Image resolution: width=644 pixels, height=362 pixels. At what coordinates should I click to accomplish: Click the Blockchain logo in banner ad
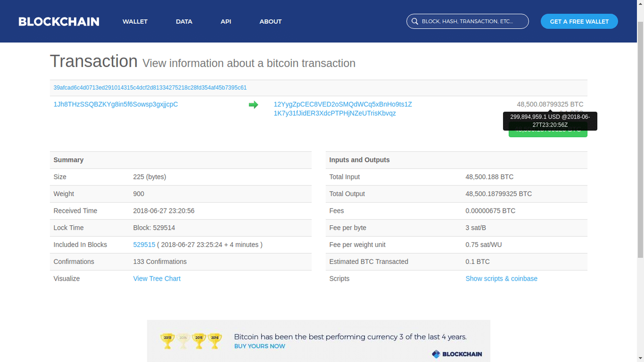tap(457, 354)
